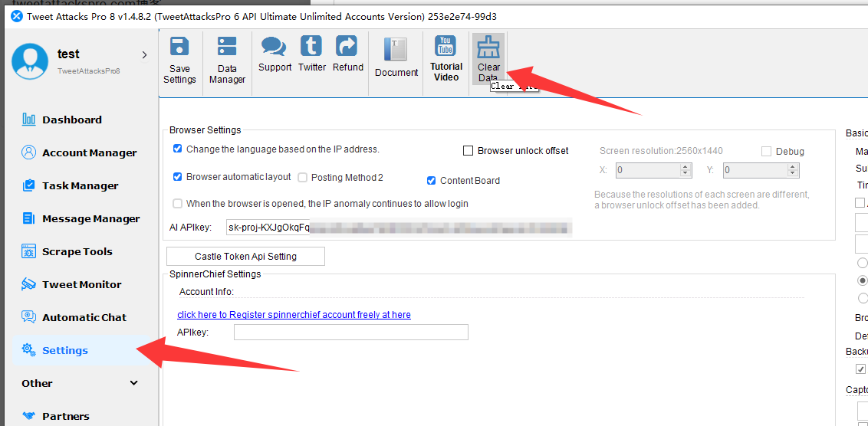The width and height of the screenshot is (868, 426).
Task: Click the X offset value field
Action: tap(648, 170)
